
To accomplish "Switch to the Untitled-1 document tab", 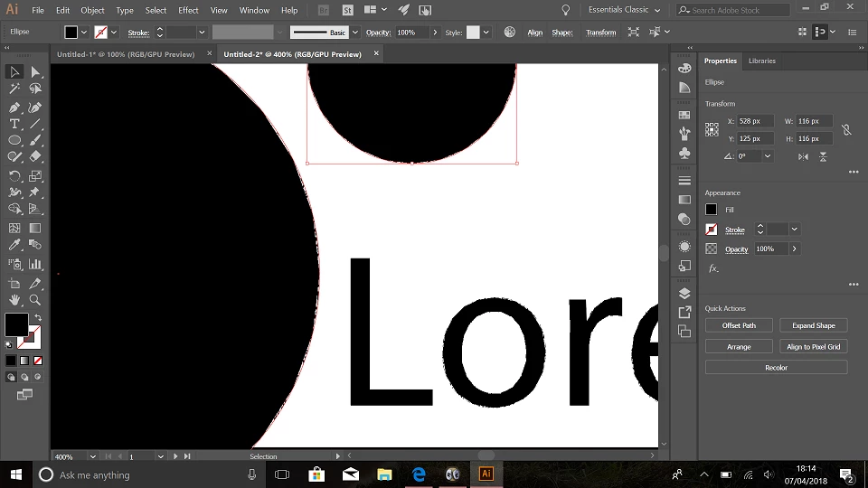I will 127,54.
